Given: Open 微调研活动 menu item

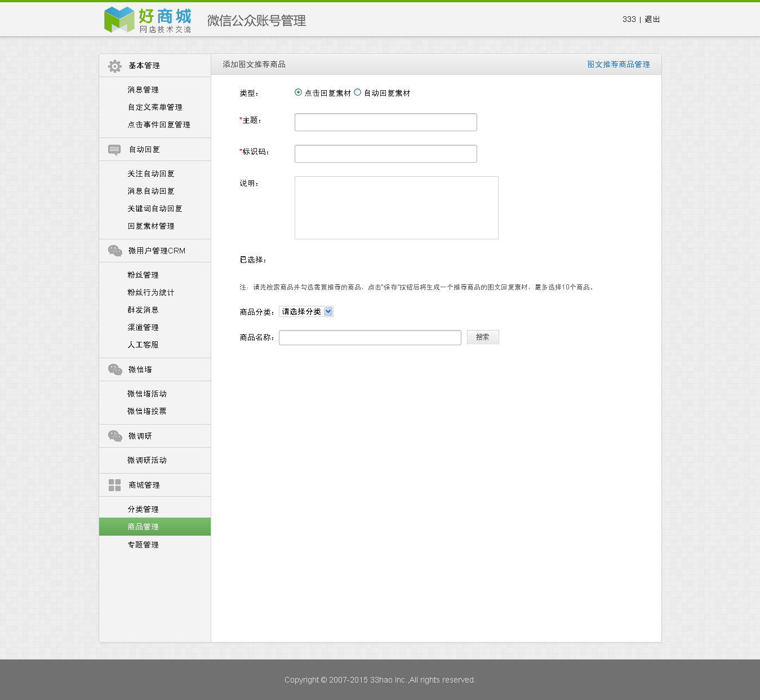Looking at the screenshot, I should pyautogui.click(x=147, y=460).
